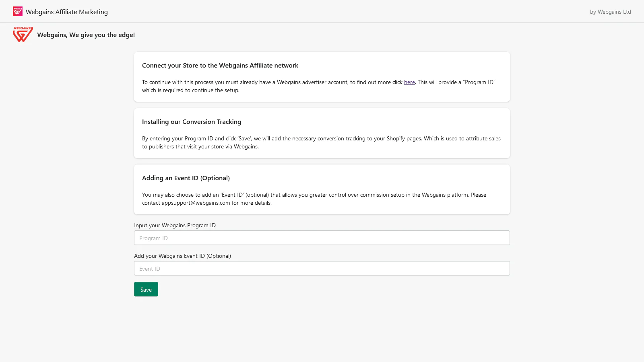Focus the Event ID input field
Image resolution: width=644 pixels, height=362 pixels.
322,268
